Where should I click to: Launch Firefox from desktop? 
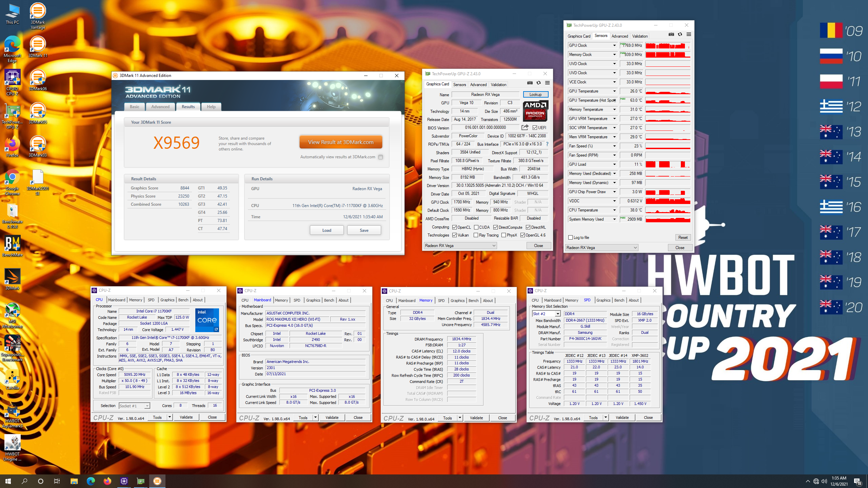(12, 146)
